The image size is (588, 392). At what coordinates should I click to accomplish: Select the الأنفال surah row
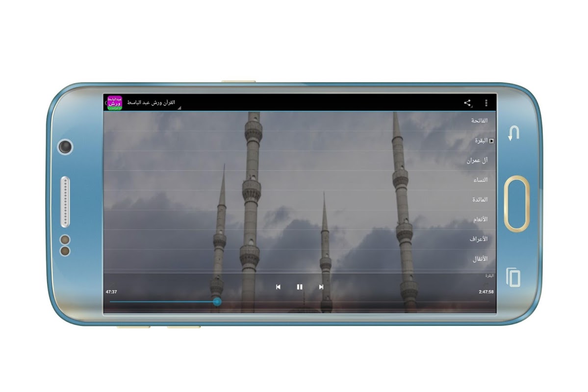(x=300, y=259)
